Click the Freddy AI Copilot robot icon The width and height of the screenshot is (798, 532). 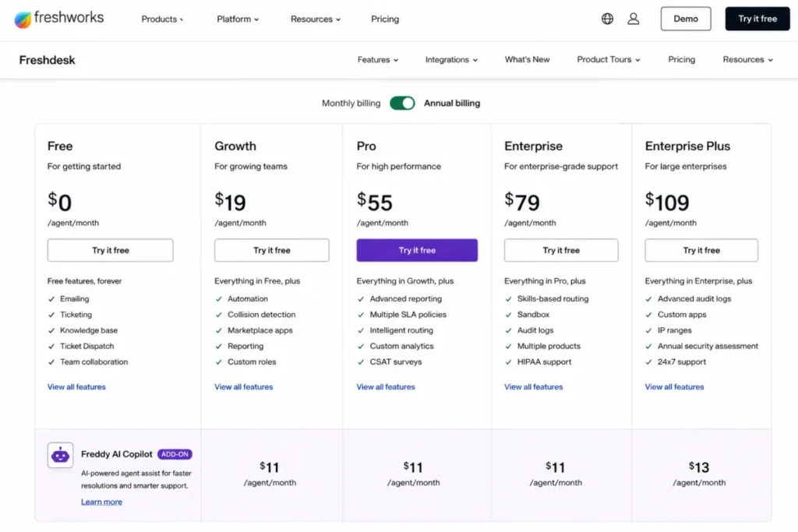(60, 455)
